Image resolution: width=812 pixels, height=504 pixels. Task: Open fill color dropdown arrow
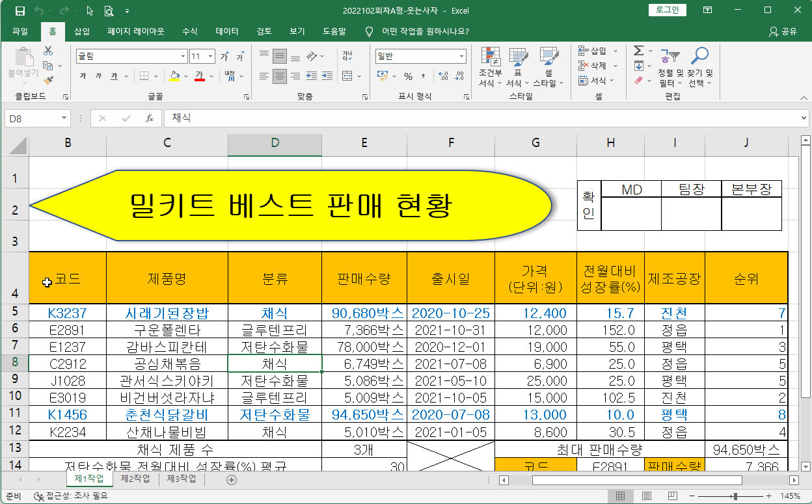(x=185, y=76)
